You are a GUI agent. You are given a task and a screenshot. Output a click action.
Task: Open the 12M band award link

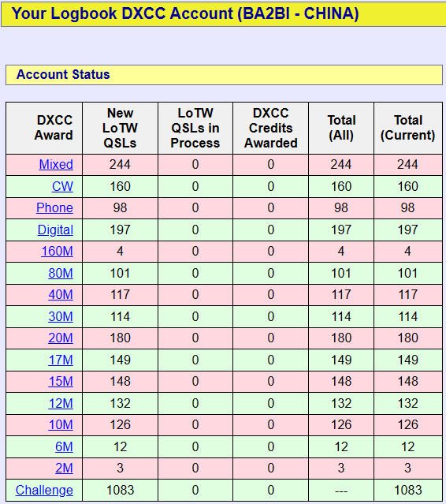point(61,403)
